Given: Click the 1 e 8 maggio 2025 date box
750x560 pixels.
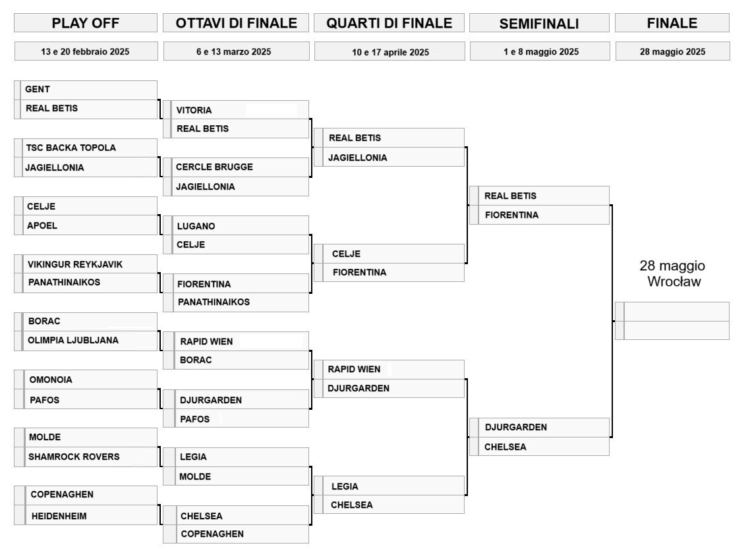Looking at the screenshot, I should click(539, 51).
